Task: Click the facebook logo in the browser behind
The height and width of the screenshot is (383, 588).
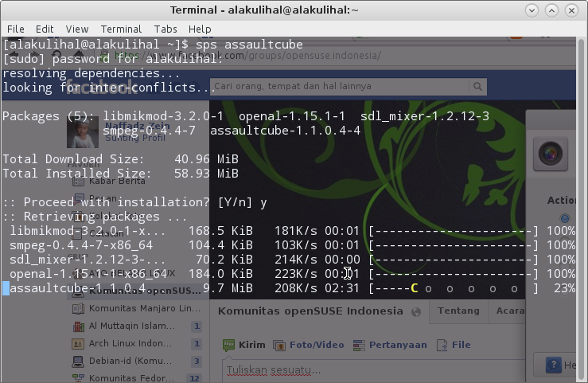Action: pyautogui.click(x=102, y=88)
